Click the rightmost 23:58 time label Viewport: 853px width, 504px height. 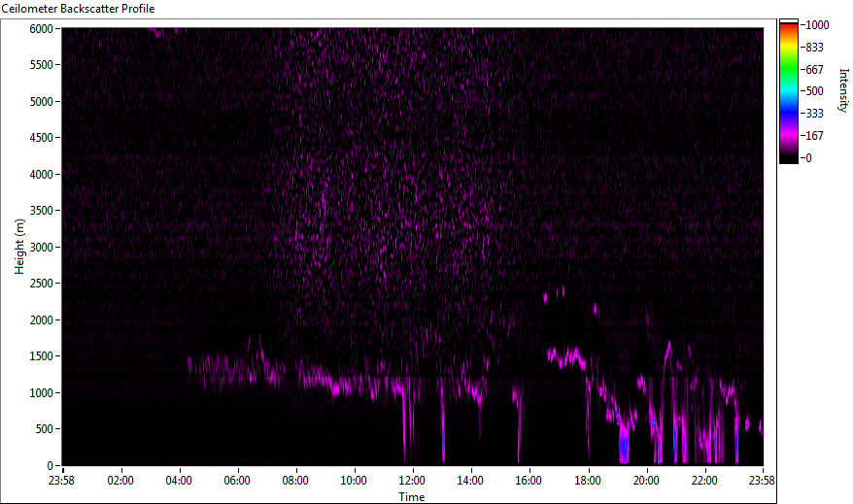(x=762, y=480)
